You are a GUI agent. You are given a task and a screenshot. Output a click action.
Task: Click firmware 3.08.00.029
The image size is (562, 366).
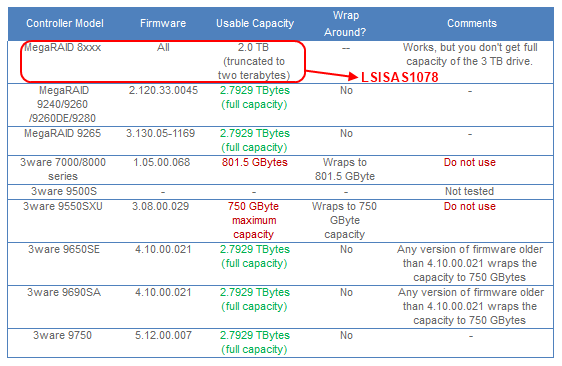pos(161,206)
